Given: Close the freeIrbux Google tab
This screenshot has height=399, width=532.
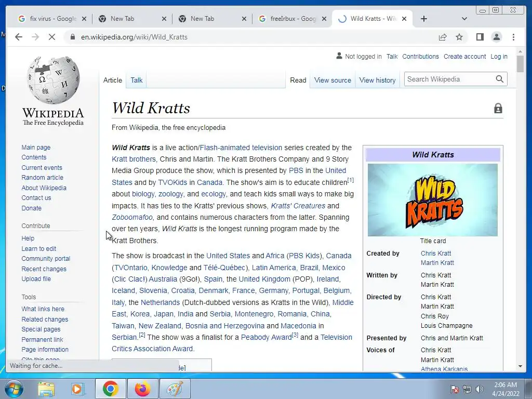Looking at the screenshot, I should tap(324, 19).
